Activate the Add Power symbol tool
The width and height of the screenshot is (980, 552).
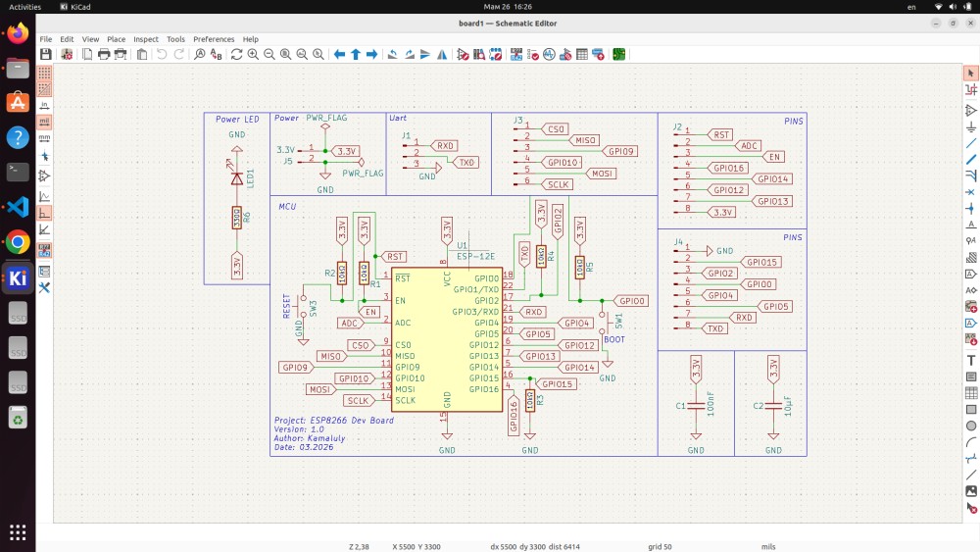[x=970, y=127]
